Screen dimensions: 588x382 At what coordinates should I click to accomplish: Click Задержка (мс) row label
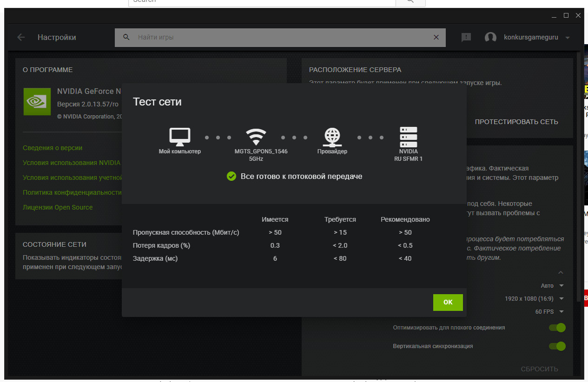(x=155, y=258)
